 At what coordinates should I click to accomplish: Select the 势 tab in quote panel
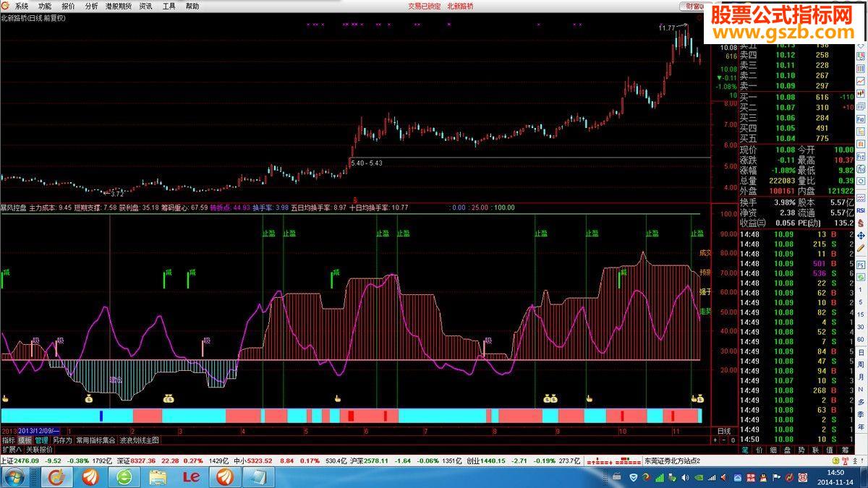point(802,450)
